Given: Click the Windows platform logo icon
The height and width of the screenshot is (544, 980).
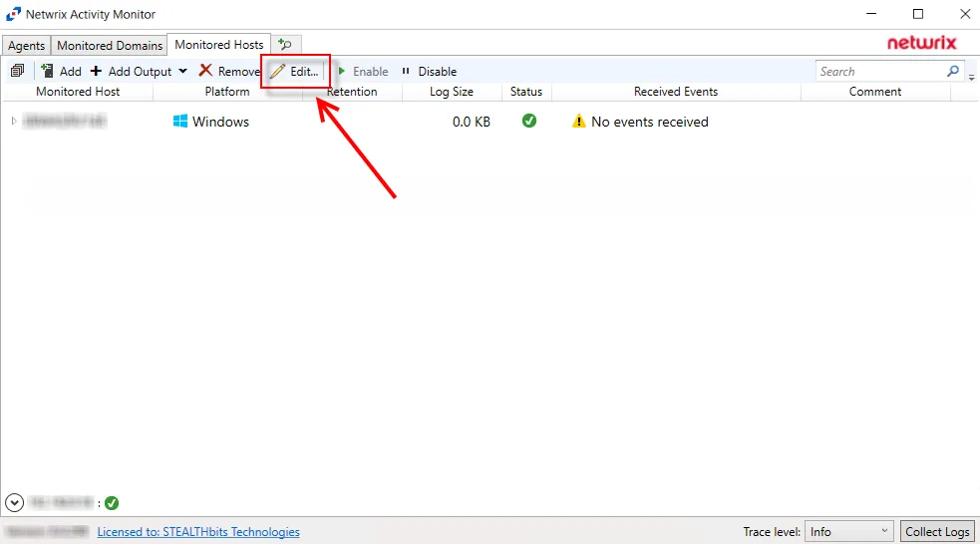Looking at the screenshot, I should (180, 122).
